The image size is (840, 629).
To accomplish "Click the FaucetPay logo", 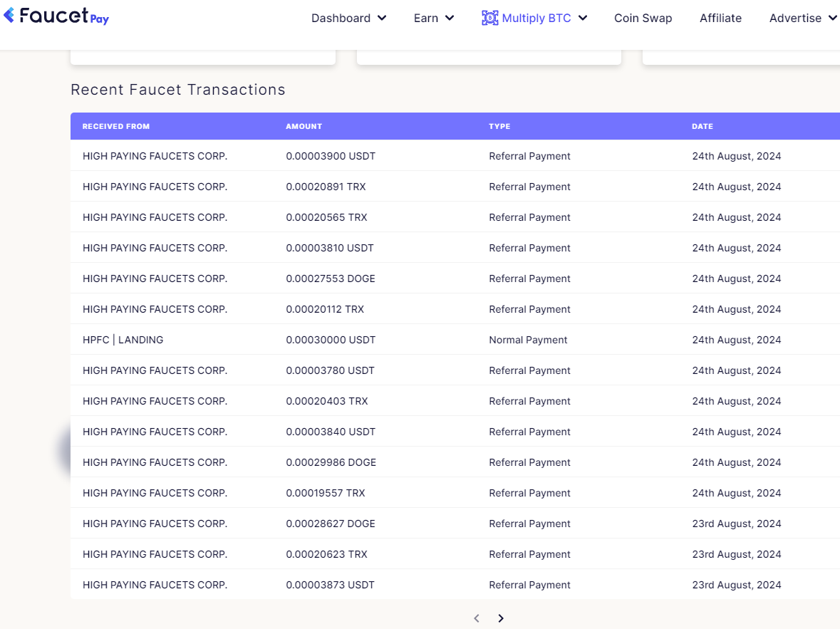I will coord(56,16).
